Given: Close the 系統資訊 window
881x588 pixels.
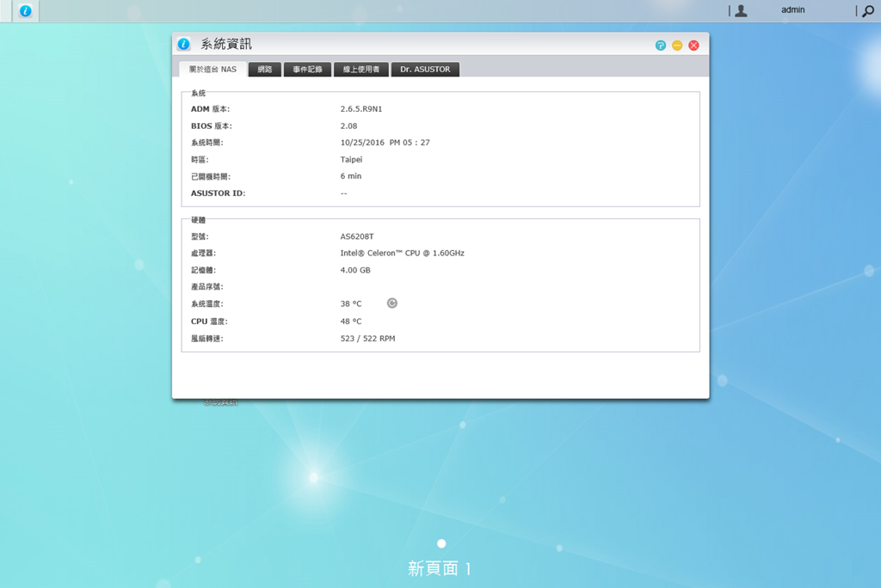Looking at the screenshot, I should point(694,46).
